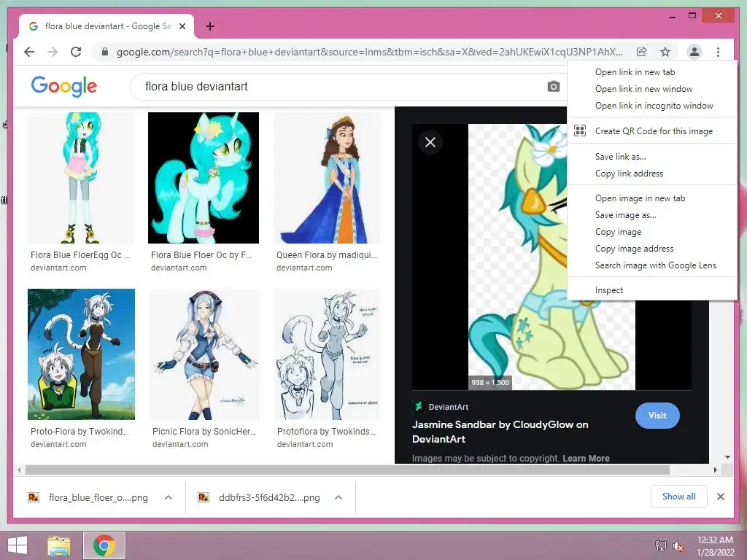Go back with the browser back arrow
747x560 pixels.
click(x=29, y=52)
